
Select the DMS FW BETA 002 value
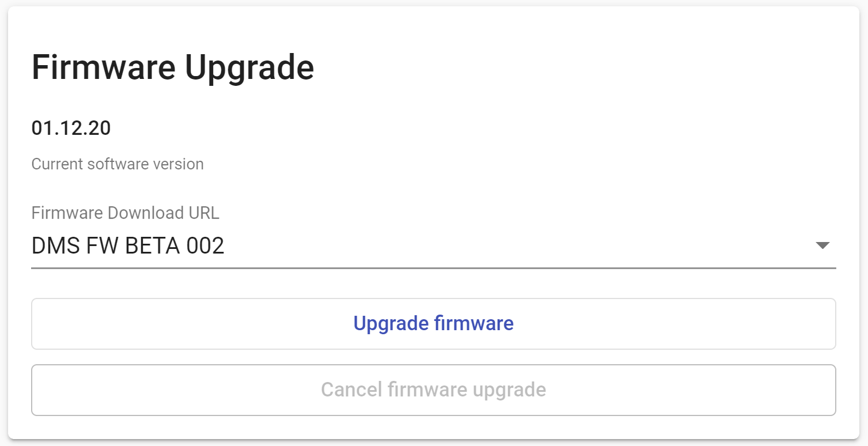[127, 246]
